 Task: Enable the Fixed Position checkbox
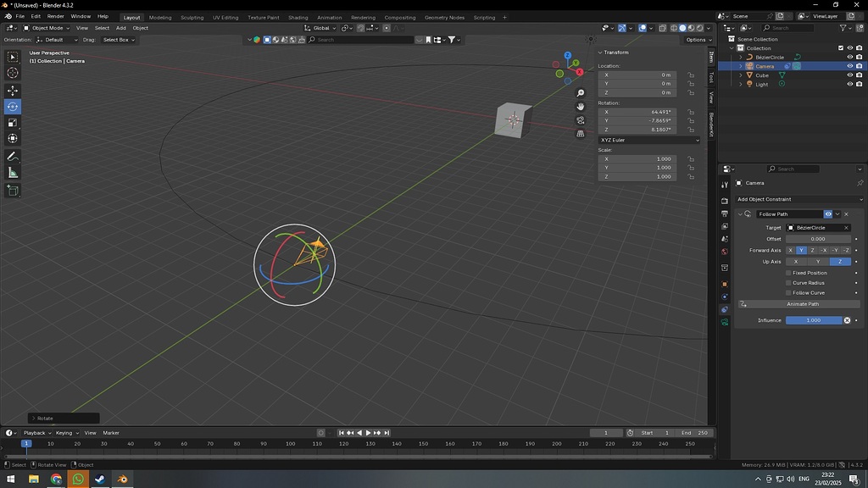tap(789, 273)
